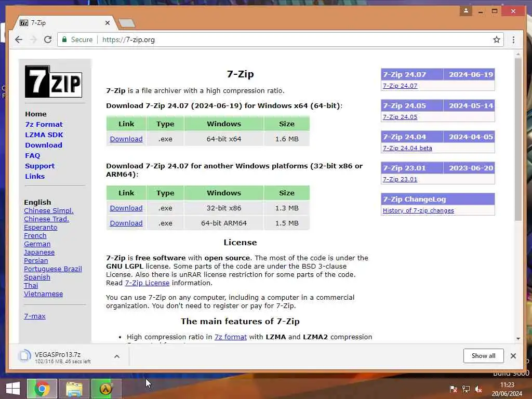532x399 pixels.
Task: Click the scrollbar up arrow
Action: coord(518,54)
